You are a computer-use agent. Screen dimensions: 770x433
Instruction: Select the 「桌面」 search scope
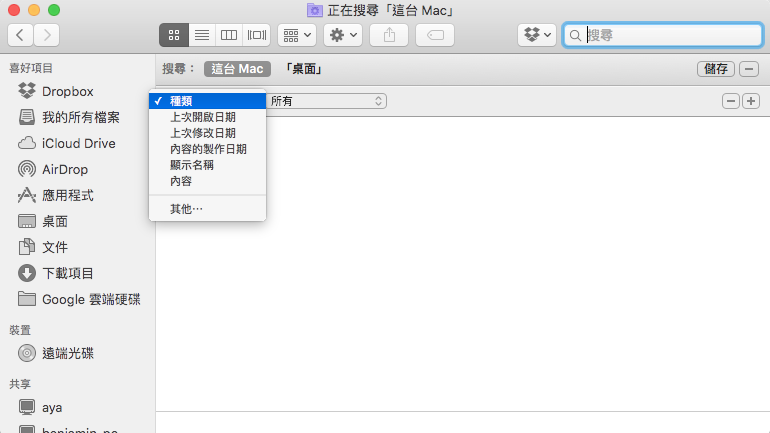tap(303, 69)
